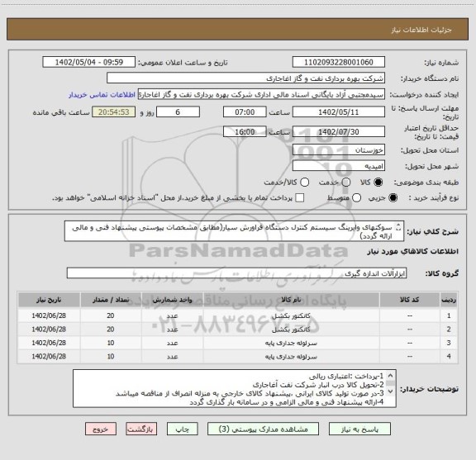The width and height of the screenshot is (476, 460).
Task: Click the announcement date field 1402/05/04 - 09:59
Action: pyautogui.click(x=89, y=62)
